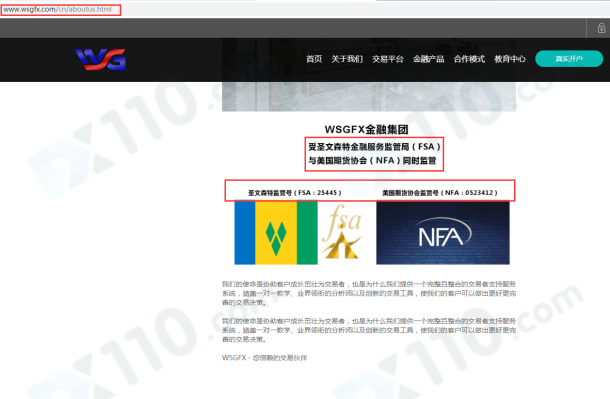Go to 交易平台 in navigation
This screenshot has width=610, height=399.
coord(387,59)
